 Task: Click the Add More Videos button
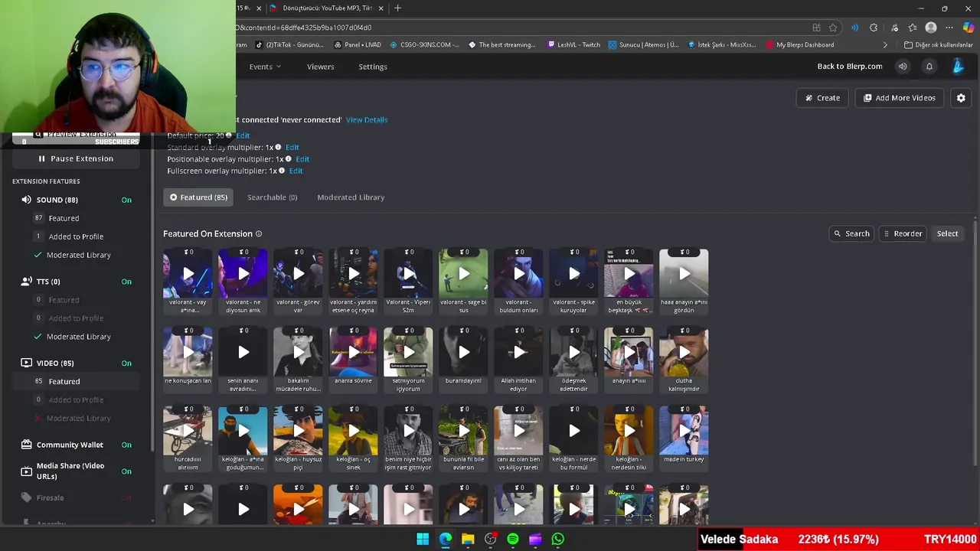click(x=900, y=98)
